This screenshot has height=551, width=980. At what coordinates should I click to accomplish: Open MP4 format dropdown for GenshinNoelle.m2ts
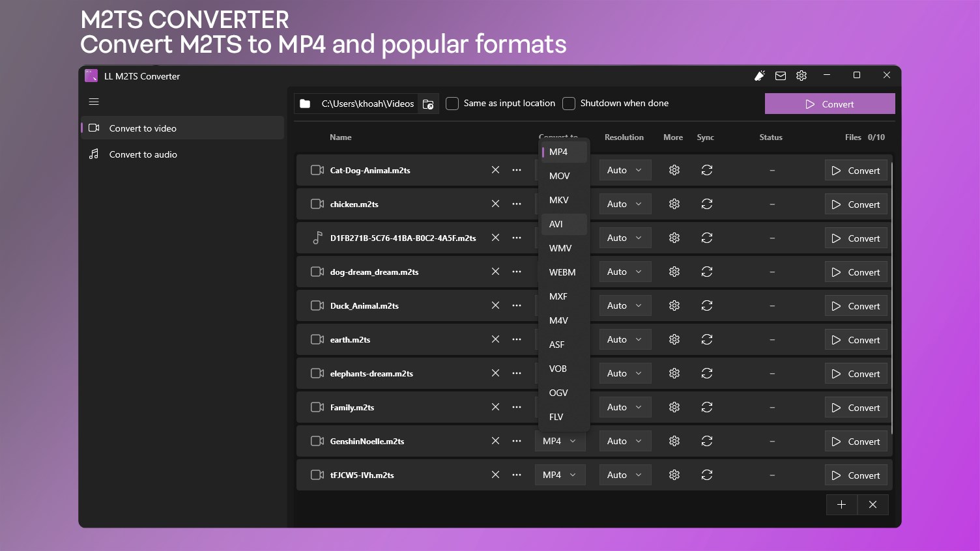pyautogui.click(x=560, y=441)
